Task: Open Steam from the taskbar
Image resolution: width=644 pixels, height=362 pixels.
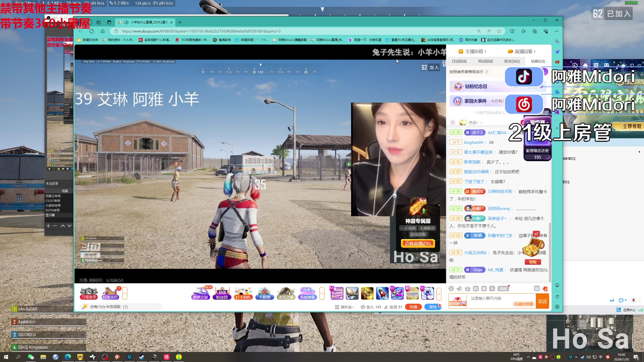Action: 142,357
